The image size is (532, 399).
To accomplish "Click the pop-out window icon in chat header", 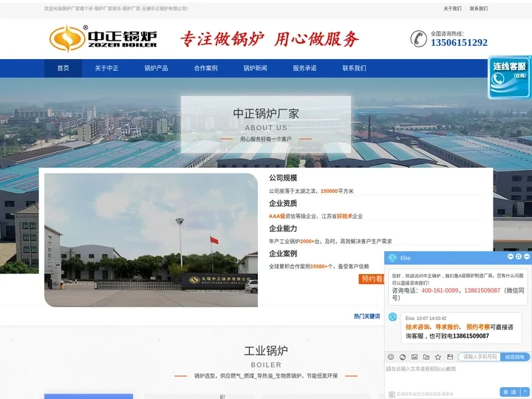I will click(x=519, y=256).
